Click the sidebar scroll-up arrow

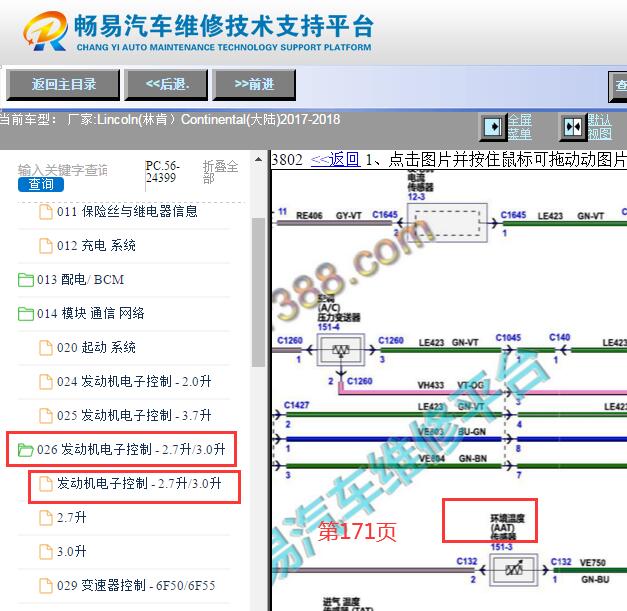(258, 160)
